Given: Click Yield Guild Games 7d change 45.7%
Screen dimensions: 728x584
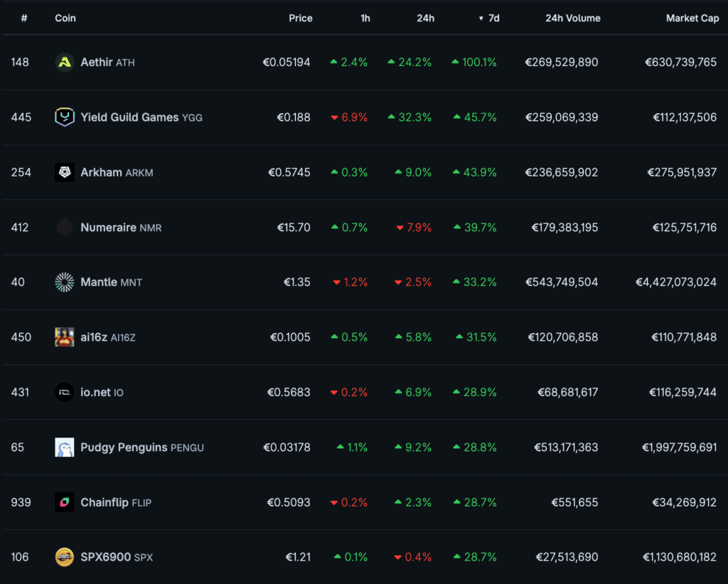Looking at the screenshot, I should (x=475, y=117).
